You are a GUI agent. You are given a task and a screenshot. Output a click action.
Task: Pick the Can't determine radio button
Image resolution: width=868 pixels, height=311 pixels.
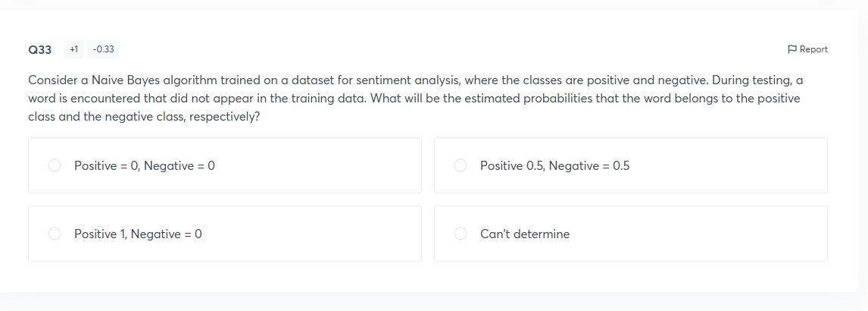pos(461,234)
